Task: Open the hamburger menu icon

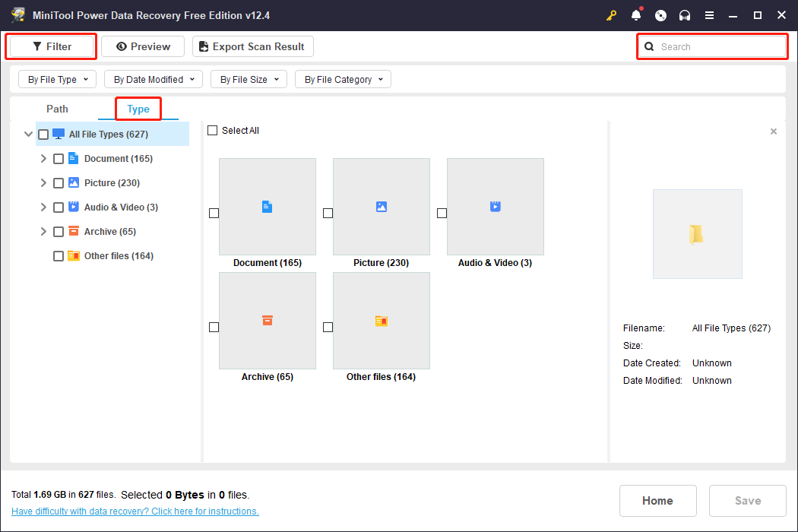Action: 709,15
